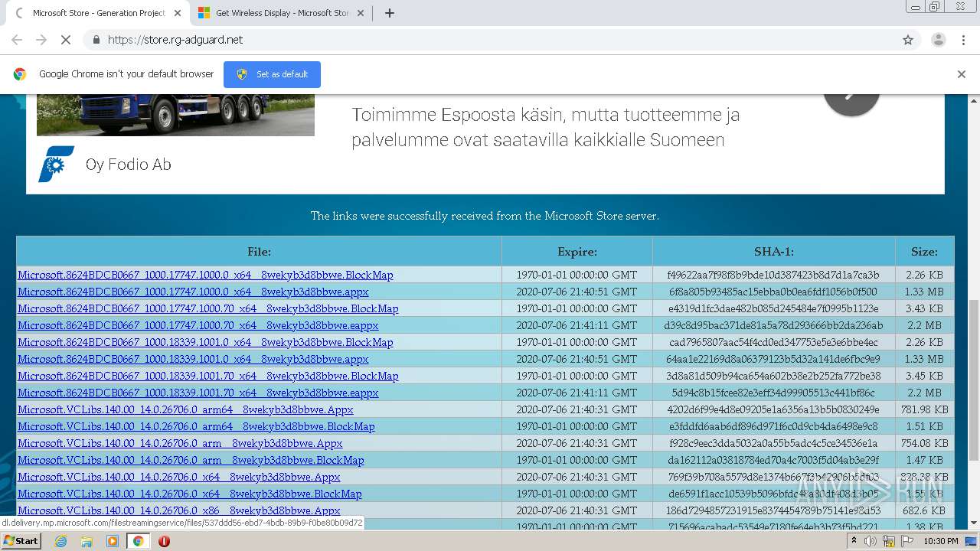Click the site lock icon in the address bar
The image size is (980, 551).
click(96, 40)
